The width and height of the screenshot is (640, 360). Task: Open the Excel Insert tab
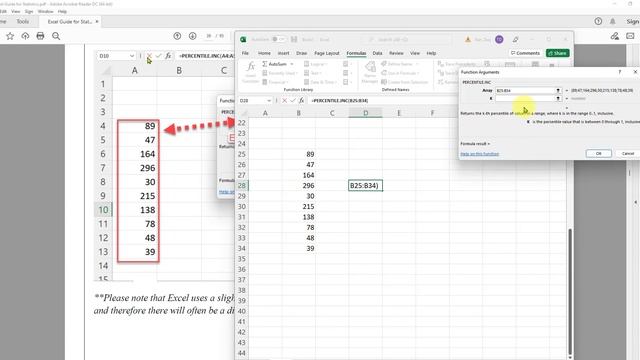pos(283,53)
